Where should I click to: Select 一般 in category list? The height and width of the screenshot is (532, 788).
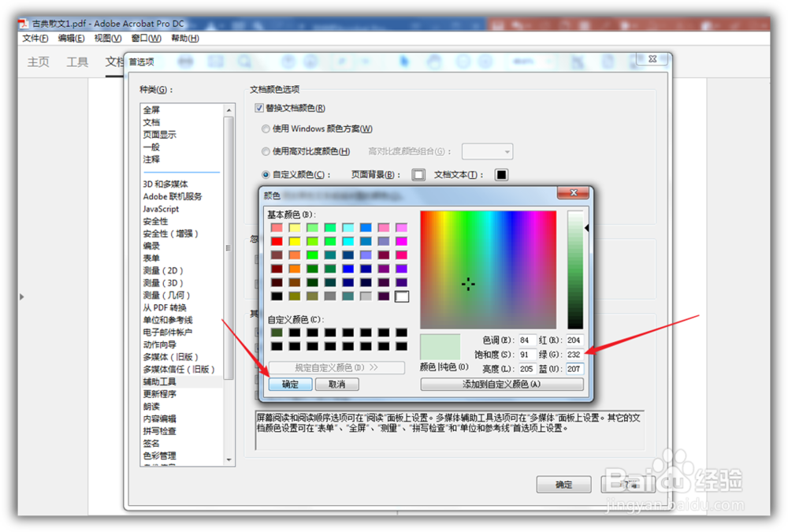[151, 147]
